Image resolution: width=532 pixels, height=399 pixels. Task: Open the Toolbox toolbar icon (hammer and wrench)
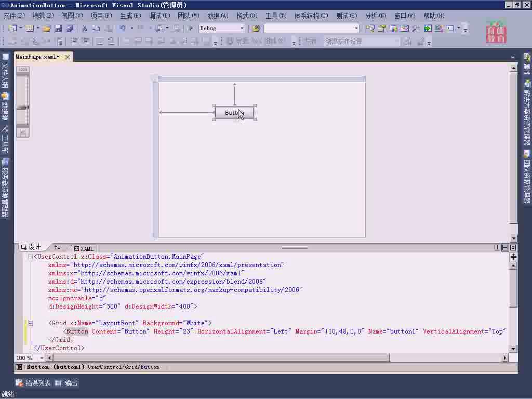tap(416, 29)
